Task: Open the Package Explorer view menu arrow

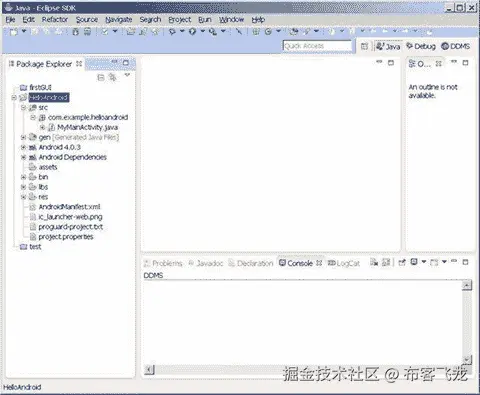Action: tap(127, 75)
